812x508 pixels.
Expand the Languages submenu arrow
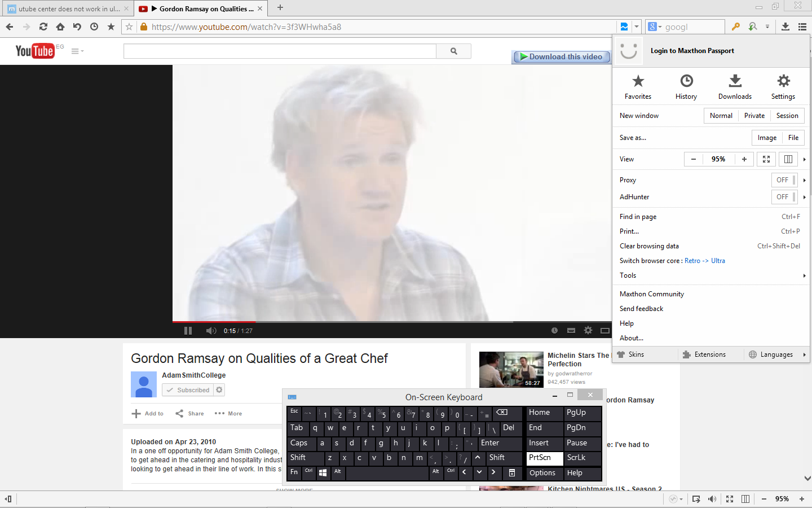(804, 354)
